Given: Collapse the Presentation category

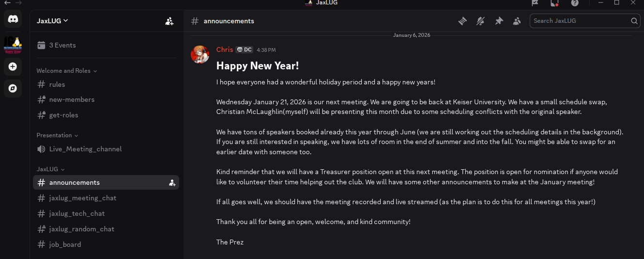Looking at the screenshot, I should 57,135.
